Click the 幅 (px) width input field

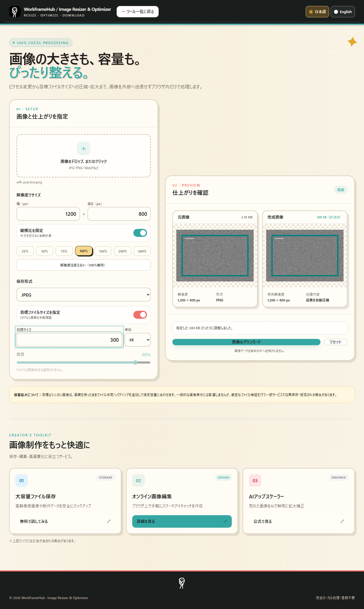pyautogui.click(x=48, y=214)
